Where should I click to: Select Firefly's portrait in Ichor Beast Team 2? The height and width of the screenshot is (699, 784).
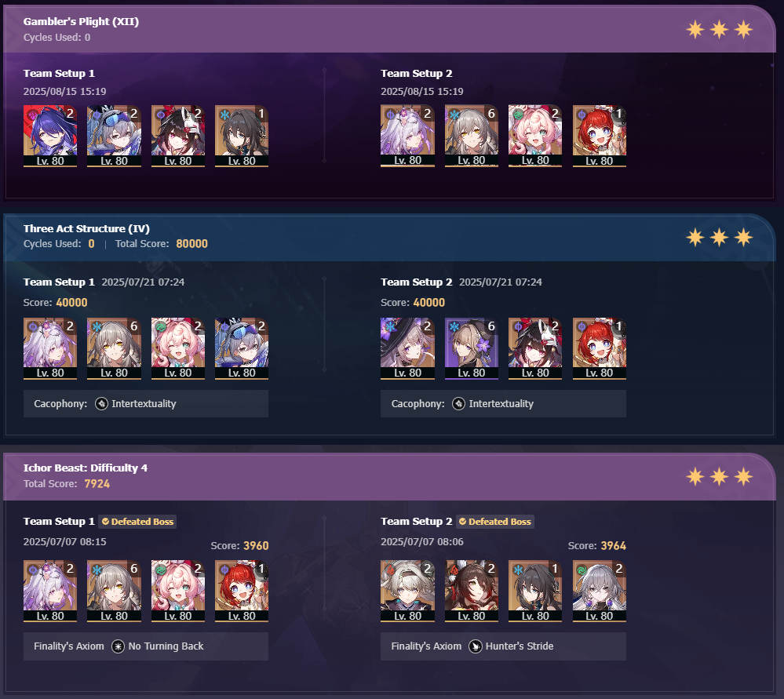(407, 591)
